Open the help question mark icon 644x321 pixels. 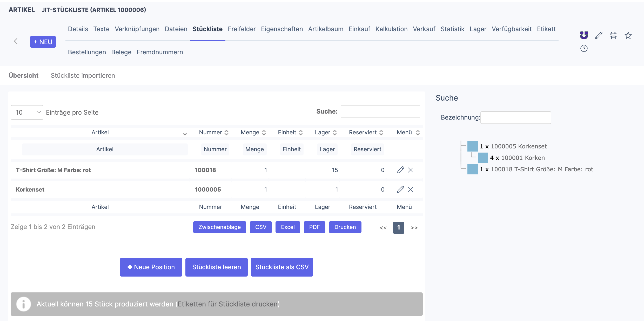[584, 48]
